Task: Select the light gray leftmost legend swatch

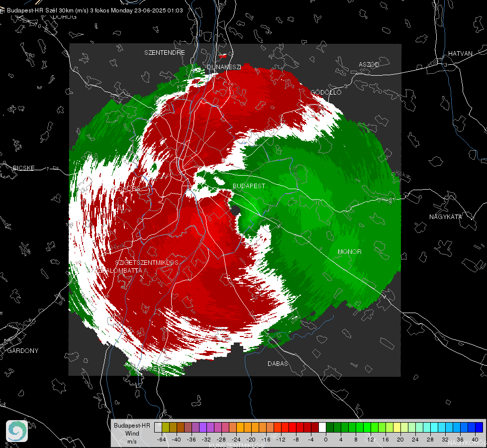Action: (x=158, y=427)
